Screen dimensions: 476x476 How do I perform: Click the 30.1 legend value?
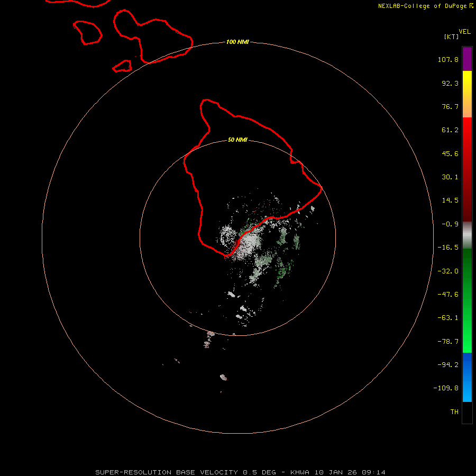point(450,177)
